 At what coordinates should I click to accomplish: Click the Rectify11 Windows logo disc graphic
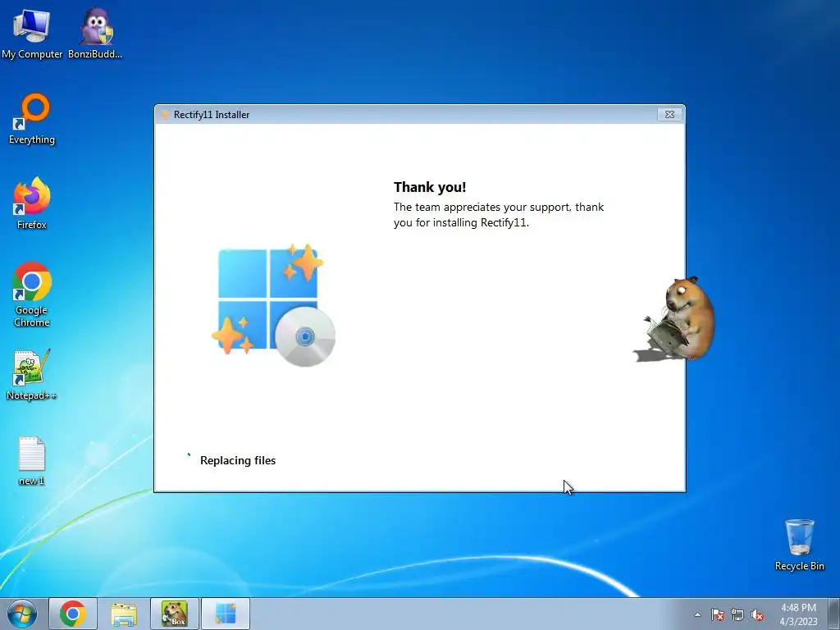[x=273, y=305]
